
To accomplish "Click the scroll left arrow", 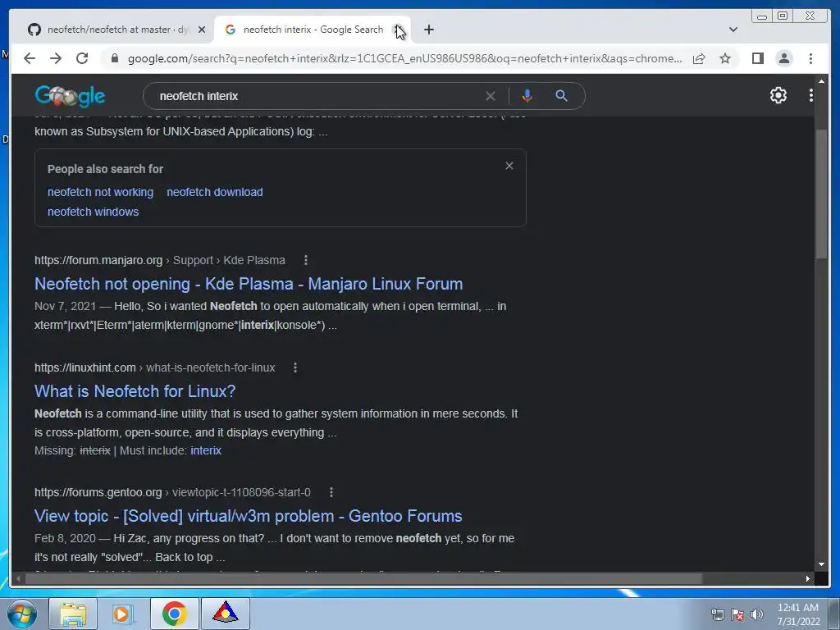I will point(18,578).
